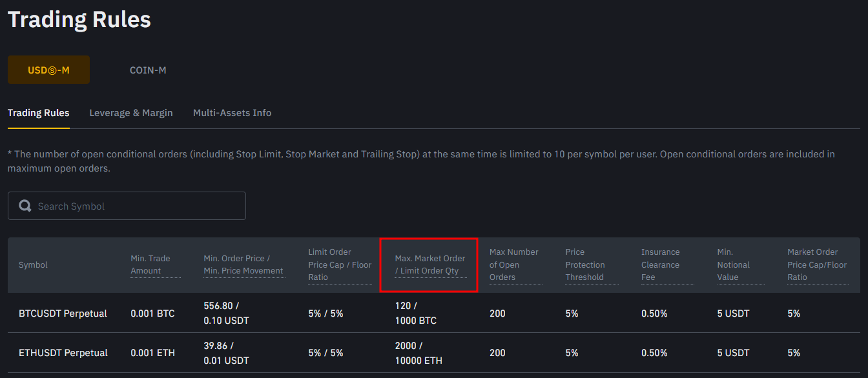The height and width of the screenshot is (378, 868).
Task: Click Min. Notional Value header
Action: click(733, 264)
